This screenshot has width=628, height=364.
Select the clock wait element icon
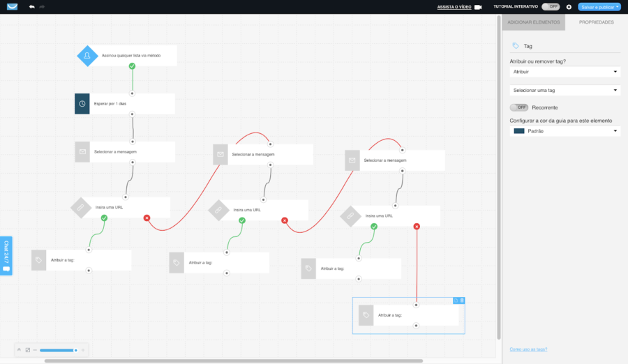point(82,104)
